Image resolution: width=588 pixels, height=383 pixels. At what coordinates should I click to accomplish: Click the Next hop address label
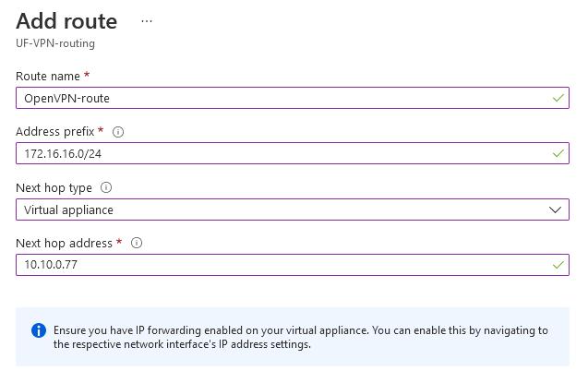64,243
